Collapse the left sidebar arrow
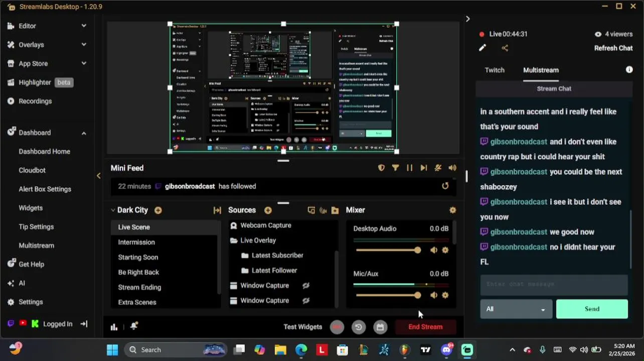 [x=98, y=175]
